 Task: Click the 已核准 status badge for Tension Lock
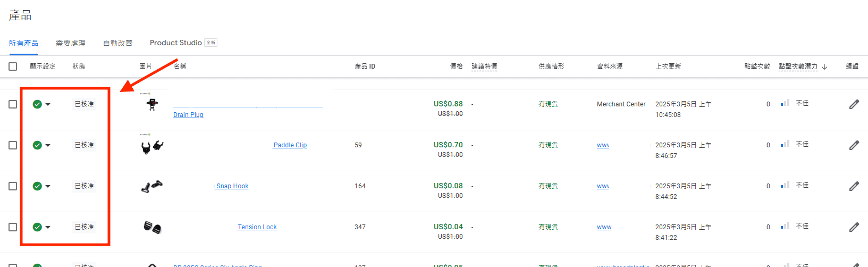point(84,227)
